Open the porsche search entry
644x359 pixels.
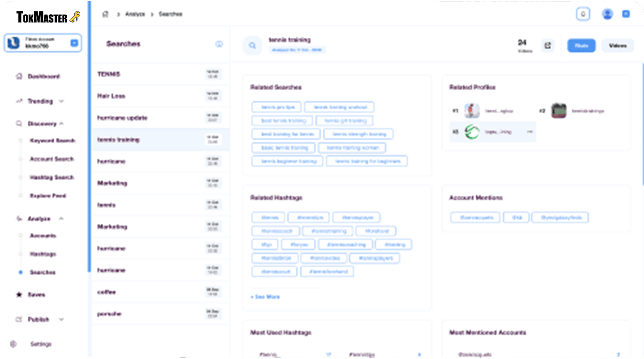point(160,314)
